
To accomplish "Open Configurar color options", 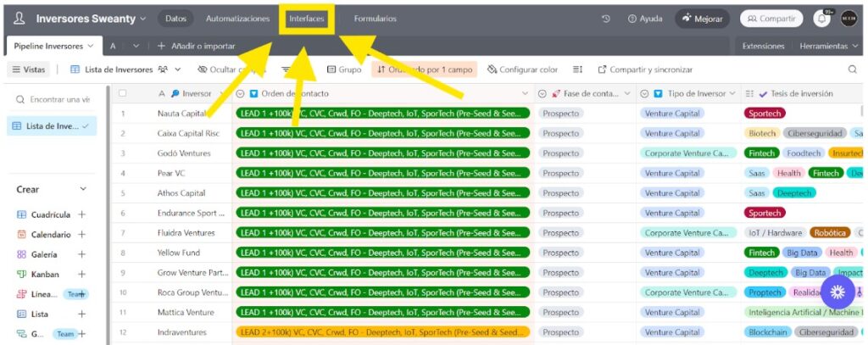I will coord(522,70).
